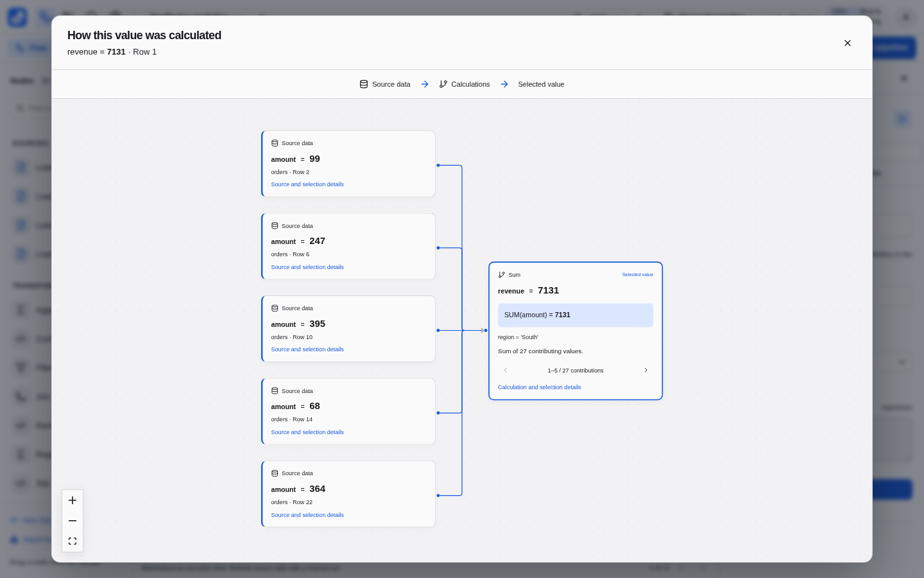This screenshot has height=578, width=924.
Task: Click the database icon in the Source data legend
Action: (x=364, y=84)
